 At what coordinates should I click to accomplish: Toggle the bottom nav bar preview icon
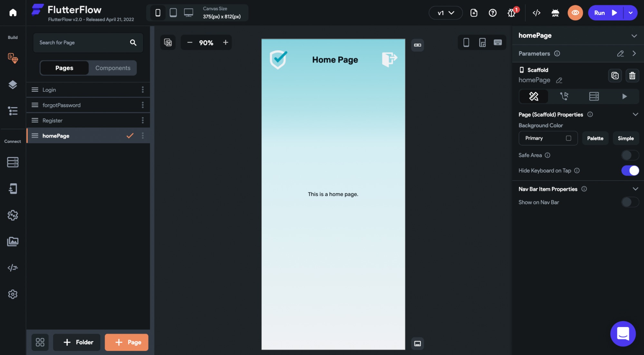point(418,344)
